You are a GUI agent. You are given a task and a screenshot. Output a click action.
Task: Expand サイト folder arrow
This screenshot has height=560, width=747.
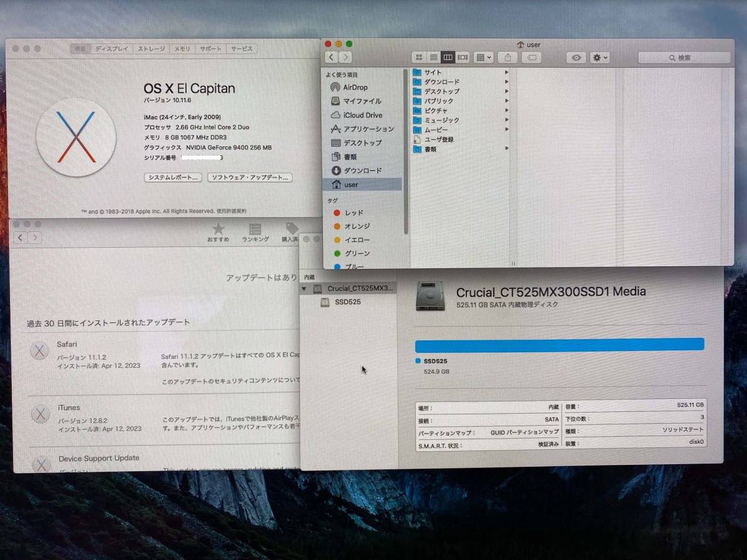coord(507,72)
